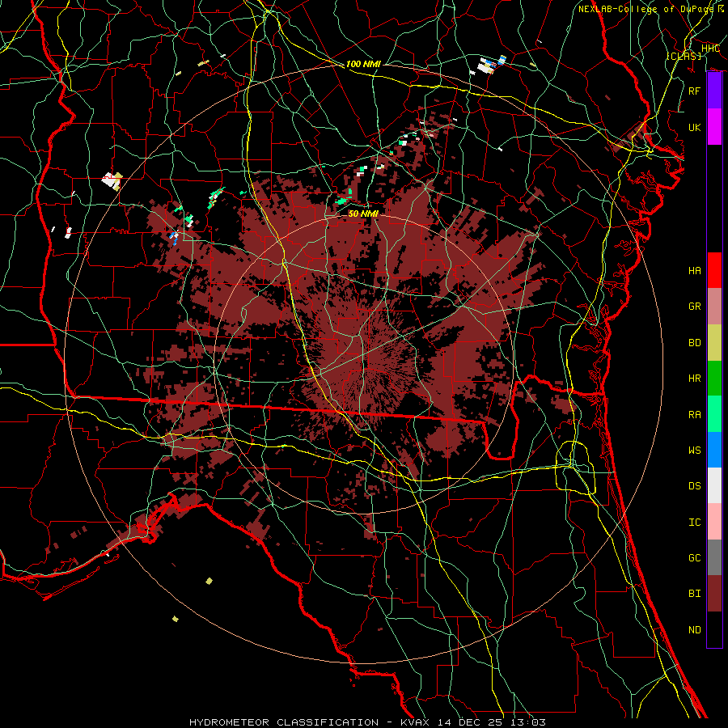Image resolution: width=728 pixels, height=728 pixels.
Task: Pick the yellow BD legend swatch
Action: 714,343
